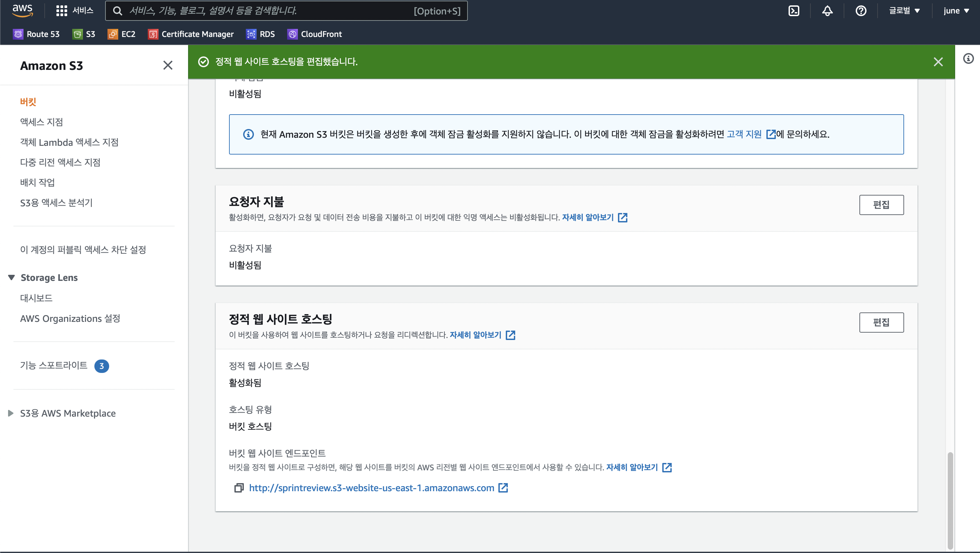Open the sprintreview s3-website endpoint link
The height and width of the screenshot is (553, 980).
tap(371, 488)
